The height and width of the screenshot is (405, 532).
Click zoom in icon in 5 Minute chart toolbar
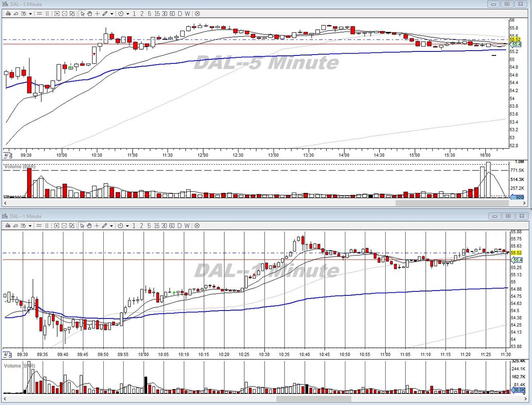pos(57,13)
